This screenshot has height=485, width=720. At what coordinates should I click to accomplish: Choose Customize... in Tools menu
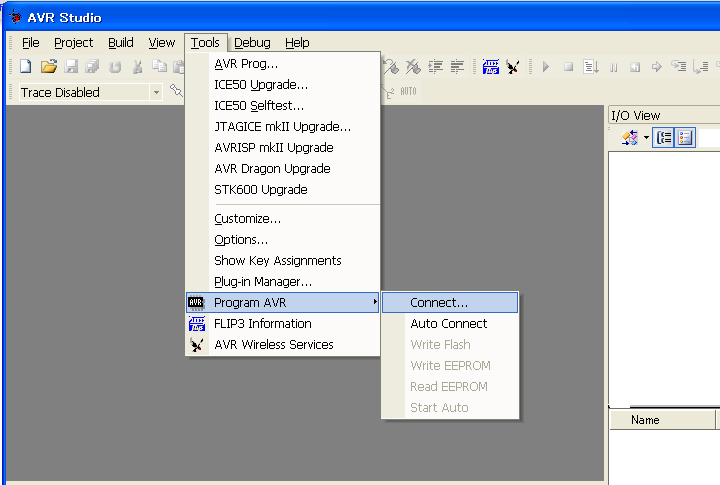(x=283, y=219)
